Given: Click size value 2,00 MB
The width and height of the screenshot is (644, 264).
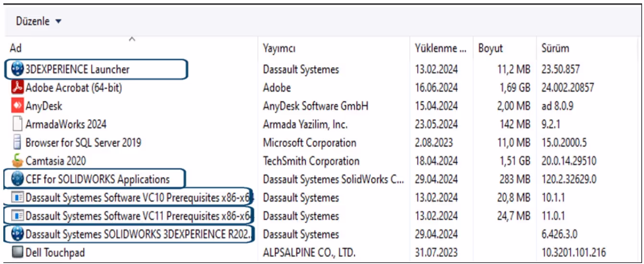Looking at the screenshot, I should coord(513,106).
